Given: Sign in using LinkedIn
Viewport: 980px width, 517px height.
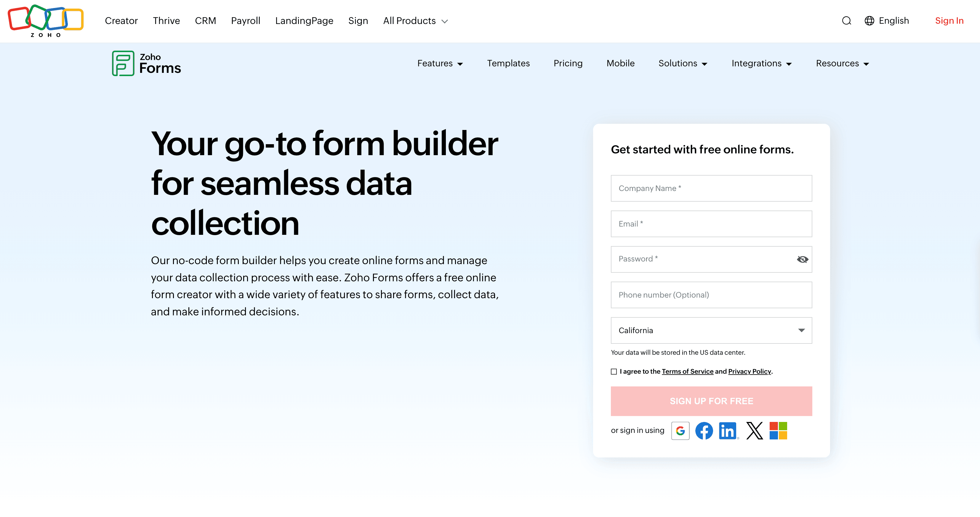Looking at the screenshot, I should click(728, 430).
